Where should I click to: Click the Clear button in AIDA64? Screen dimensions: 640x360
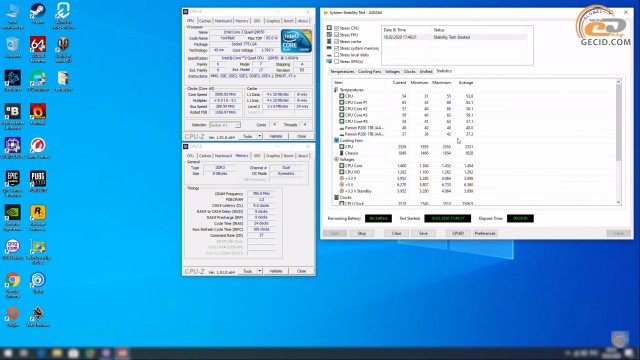(396, 233)
